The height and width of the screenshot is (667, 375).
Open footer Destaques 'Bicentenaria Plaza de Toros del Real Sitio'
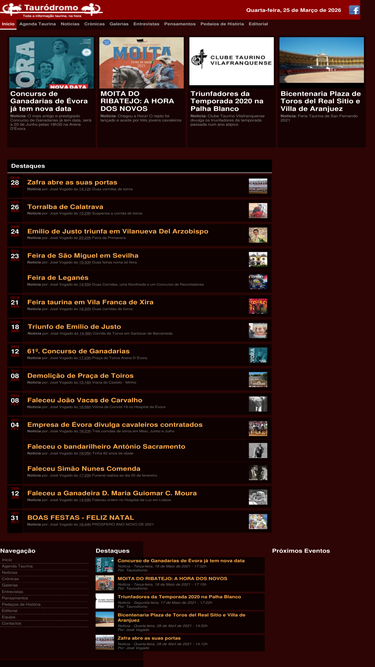pos(182,617)
